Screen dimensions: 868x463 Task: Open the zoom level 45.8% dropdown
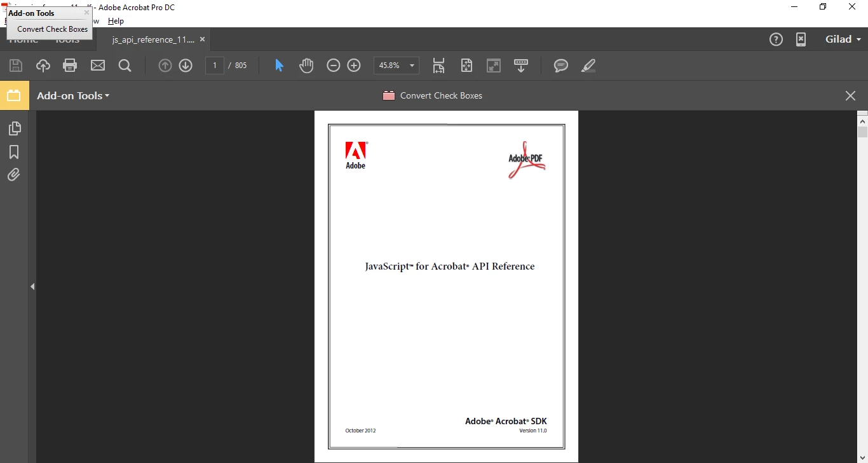point(412,66)
